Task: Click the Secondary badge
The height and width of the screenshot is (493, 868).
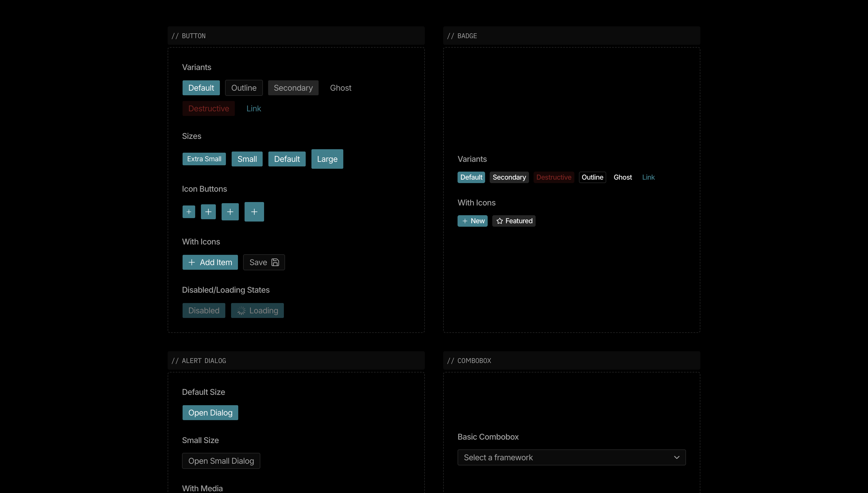Action: [509, 177]
